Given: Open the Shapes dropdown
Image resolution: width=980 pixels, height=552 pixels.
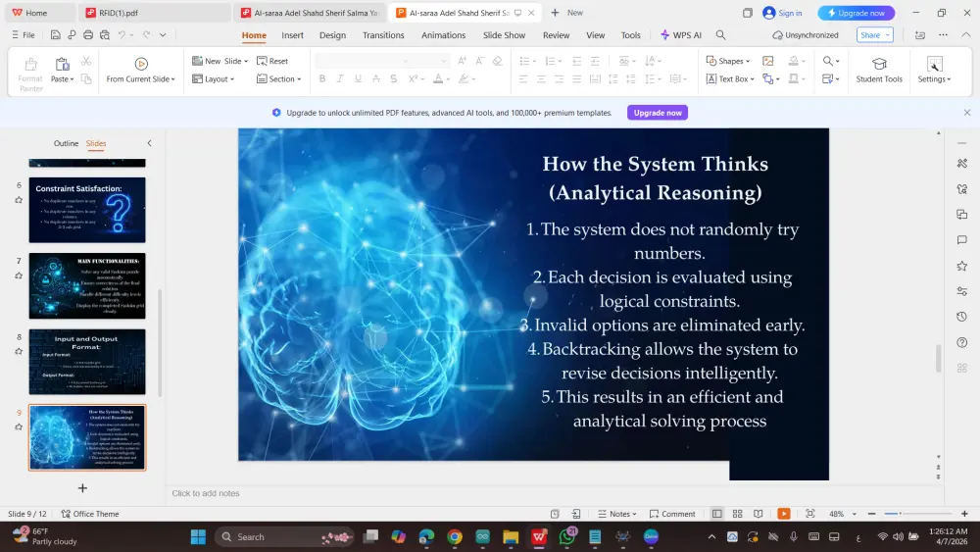Looking at the screenshot, I should 727,61.
